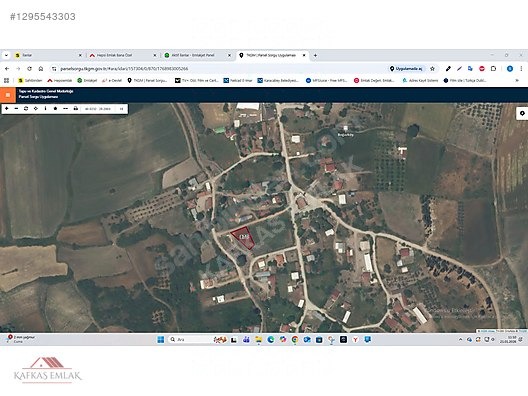528x396 pixels.
Task: Show hidden system tray icons chevron
Action: tap(460, 339)
